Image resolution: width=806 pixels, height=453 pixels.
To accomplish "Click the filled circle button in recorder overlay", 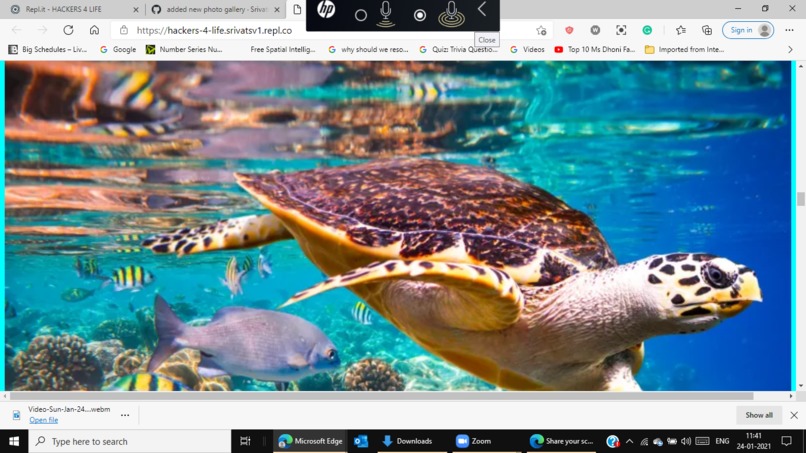I will pyautogui.click(x=420, y=15).
